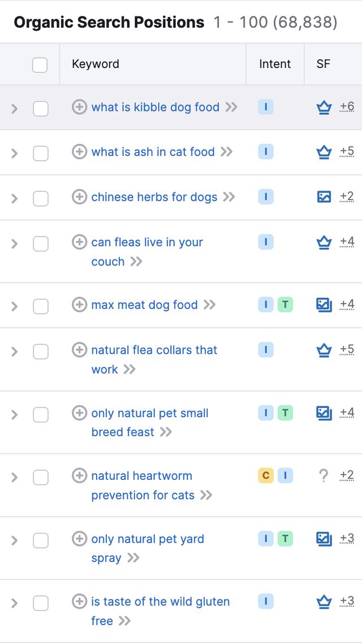Toggle the select-all checkbox in table header

tap(40, 65)
